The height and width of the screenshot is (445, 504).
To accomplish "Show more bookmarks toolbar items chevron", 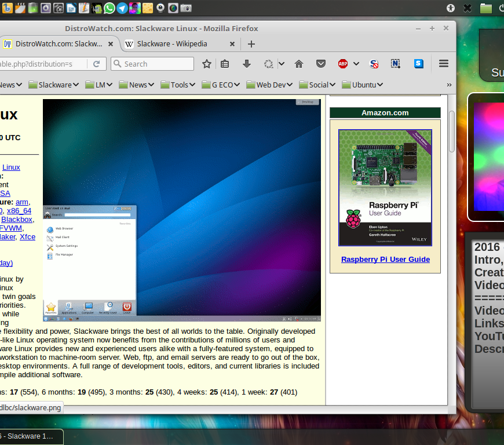I will tap(449, 85).
